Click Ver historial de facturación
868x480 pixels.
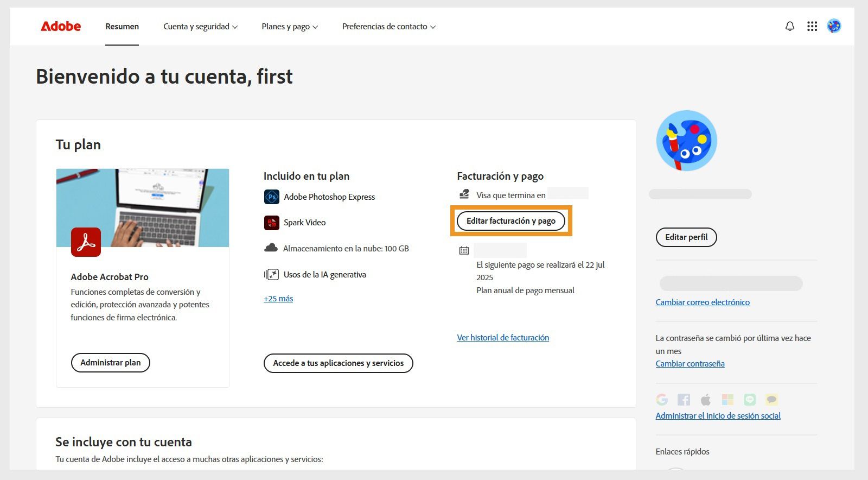(x=503, y=337)
